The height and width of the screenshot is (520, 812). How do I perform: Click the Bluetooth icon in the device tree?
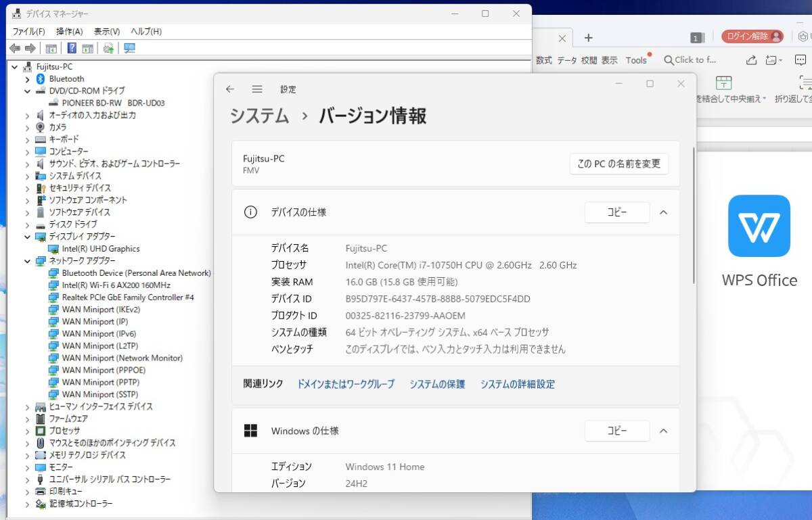40,79
